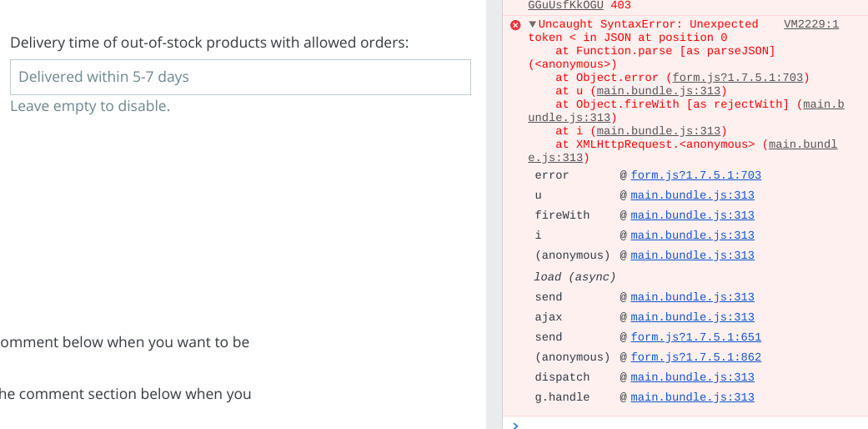868x429 pixels.
Task: Click main.bundle.js:313 link beside g.handle
Action: (x=693, y=397)
